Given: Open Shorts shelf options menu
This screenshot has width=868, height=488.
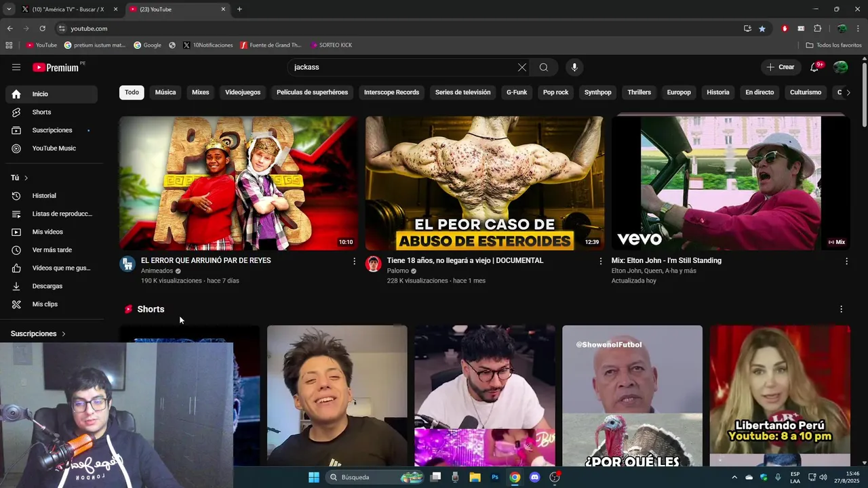Looking at the screenshot, I should pos(842,309).
